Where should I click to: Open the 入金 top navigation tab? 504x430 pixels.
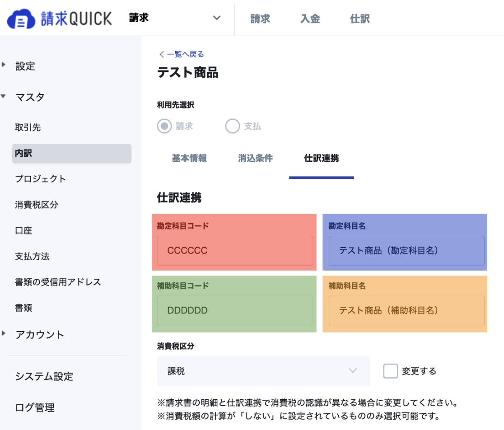pos(310,19)
